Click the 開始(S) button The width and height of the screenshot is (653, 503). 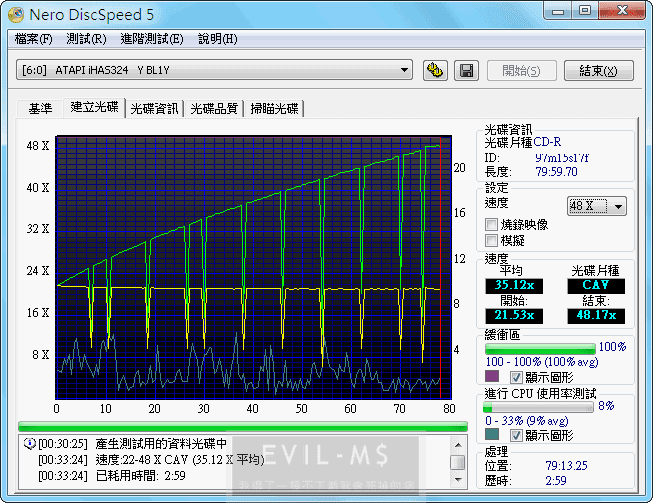tap(521, 70)
